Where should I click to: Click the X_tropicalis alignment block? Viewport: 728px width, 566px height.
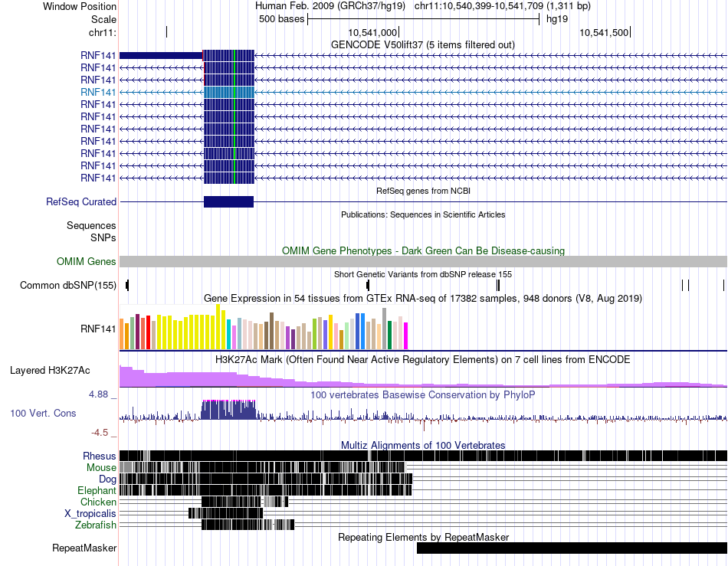225,513
